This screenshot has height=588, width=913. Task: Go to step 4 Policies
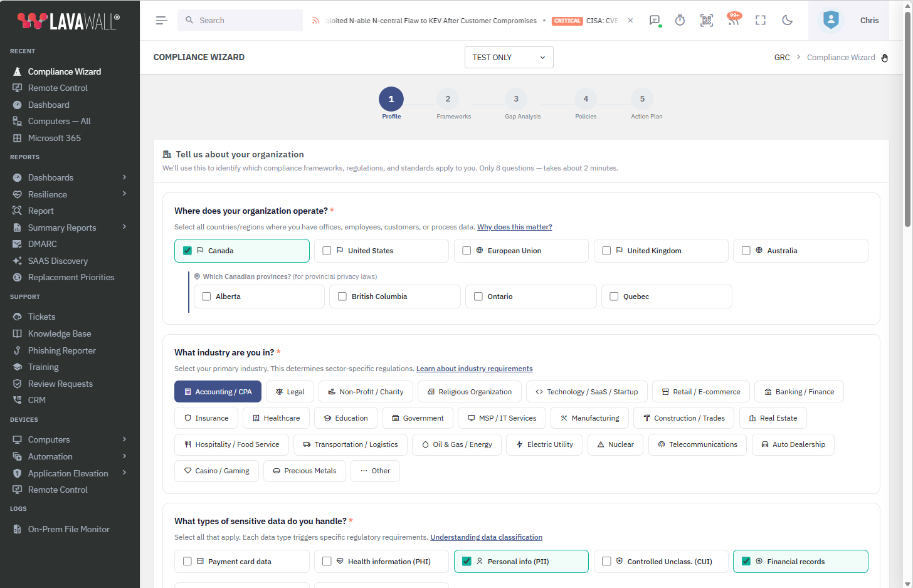[x=586, y=99]
